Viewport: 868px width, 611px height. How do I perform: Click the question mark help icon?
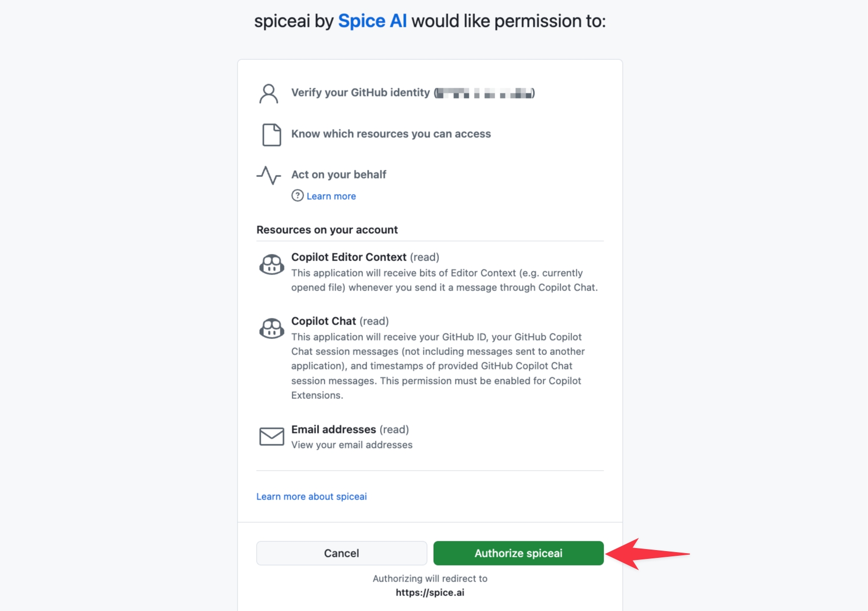297,196
